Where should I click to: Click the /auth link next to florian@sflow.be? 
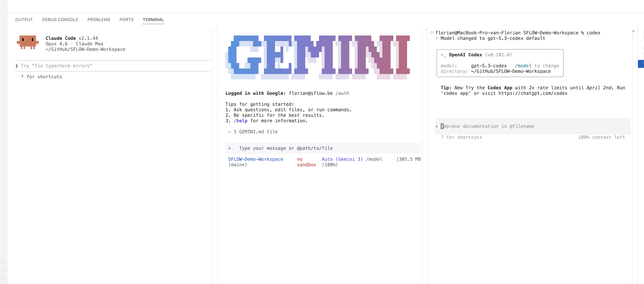click(x=342, y=93)
